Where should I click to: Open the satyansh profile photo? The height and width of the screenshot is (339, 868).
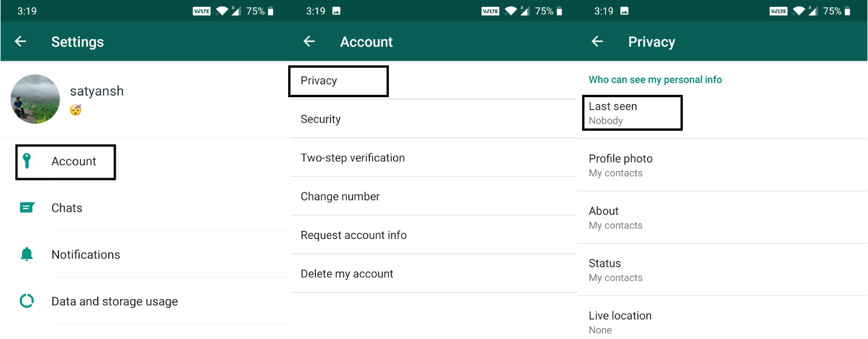(x=35, y=99)
